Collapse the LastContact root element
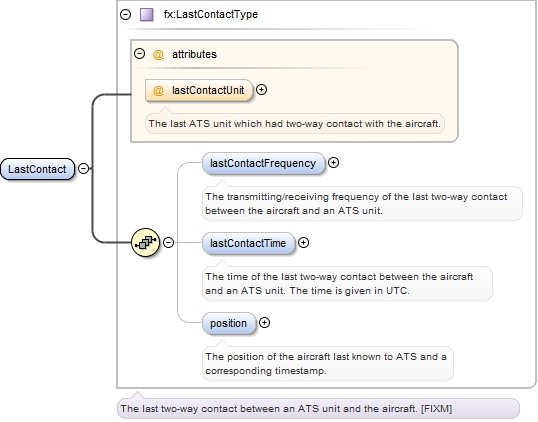 [83, 168]
